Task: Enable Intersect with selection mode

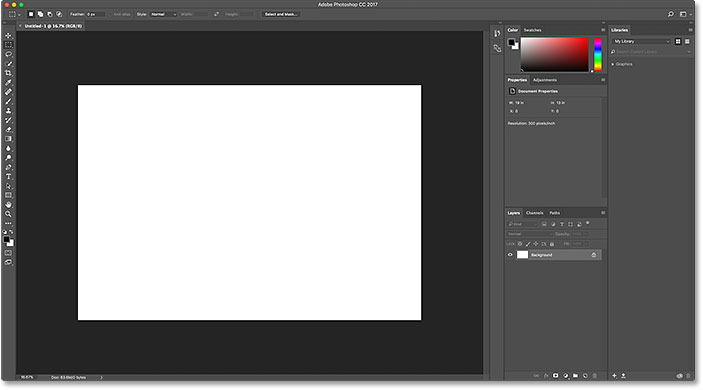Action: 59,14
